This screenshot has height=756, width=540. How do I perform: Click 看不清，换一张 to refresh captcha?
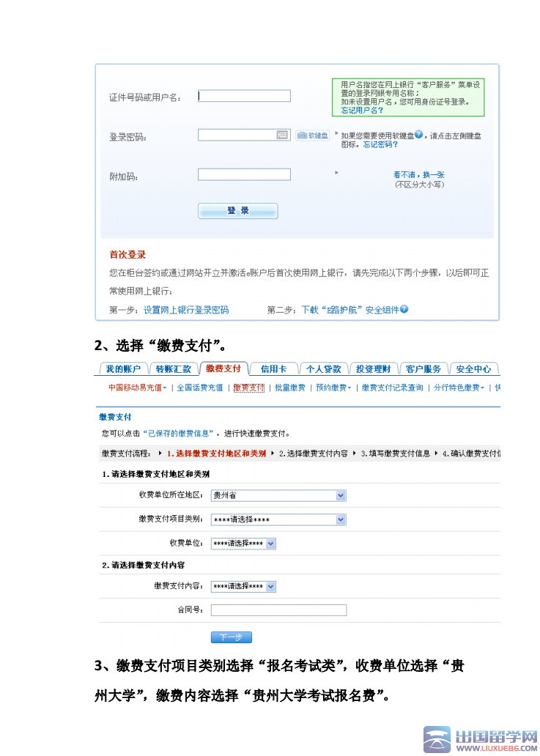pyautogui.click(x=419, y=175)
